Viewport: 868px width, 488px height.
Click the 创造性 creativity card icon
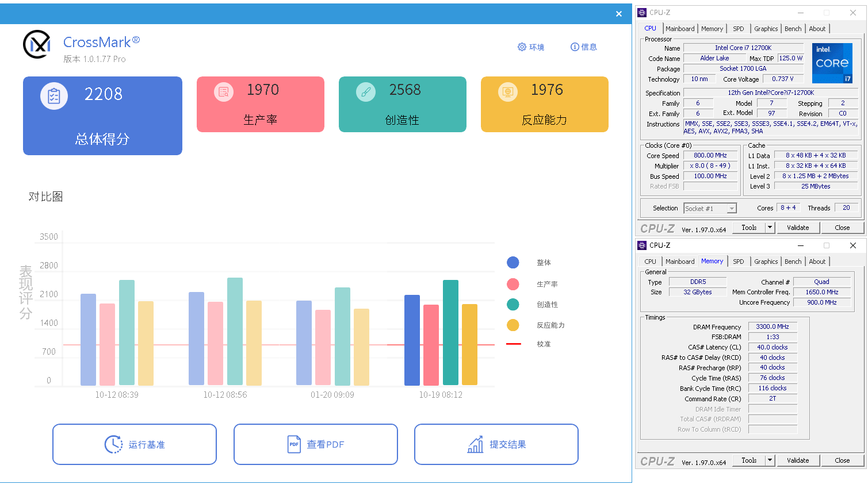click(x=366, y=91)
